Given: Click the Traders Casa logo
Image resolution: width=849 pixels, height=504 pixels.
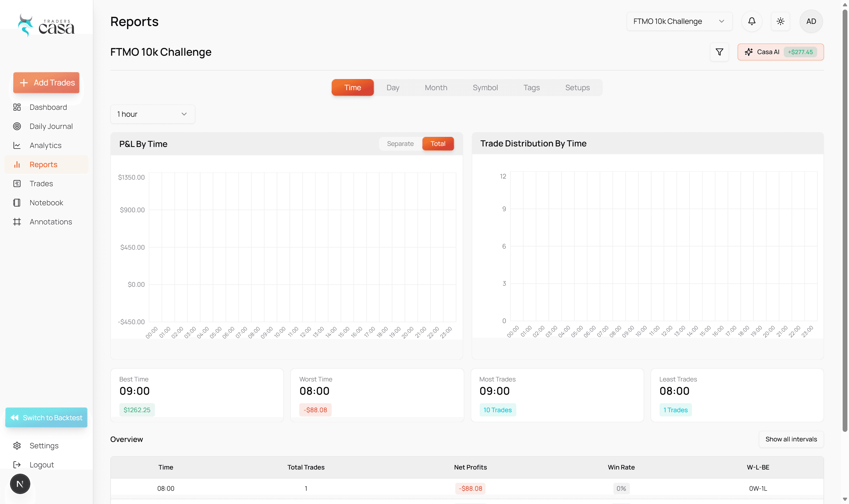Looking at the screenshot, I should (46, 25).
